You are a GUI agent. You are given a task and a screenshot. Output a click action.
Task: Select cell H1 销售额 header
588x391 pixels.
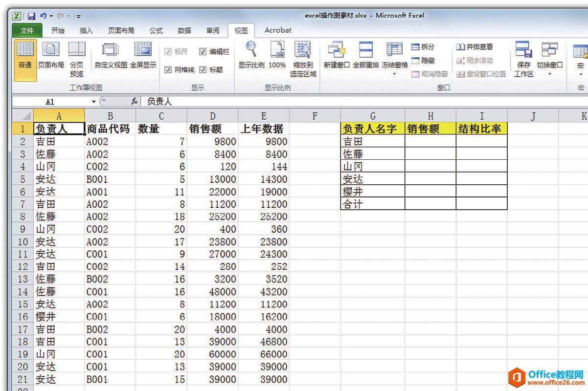click(x=430, y=129)
